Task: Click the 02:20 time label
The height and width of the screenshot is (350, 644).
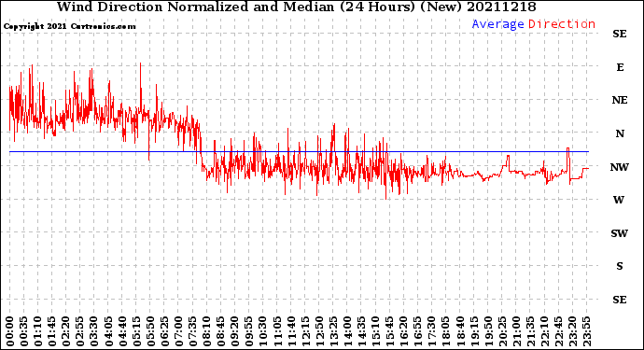Action: point(66,331)
